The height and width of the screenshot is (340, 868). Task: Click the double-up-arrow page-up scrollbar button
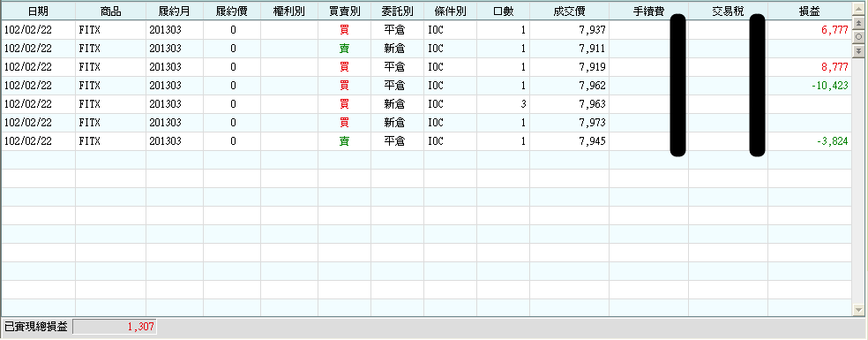[x=858, y=23]
